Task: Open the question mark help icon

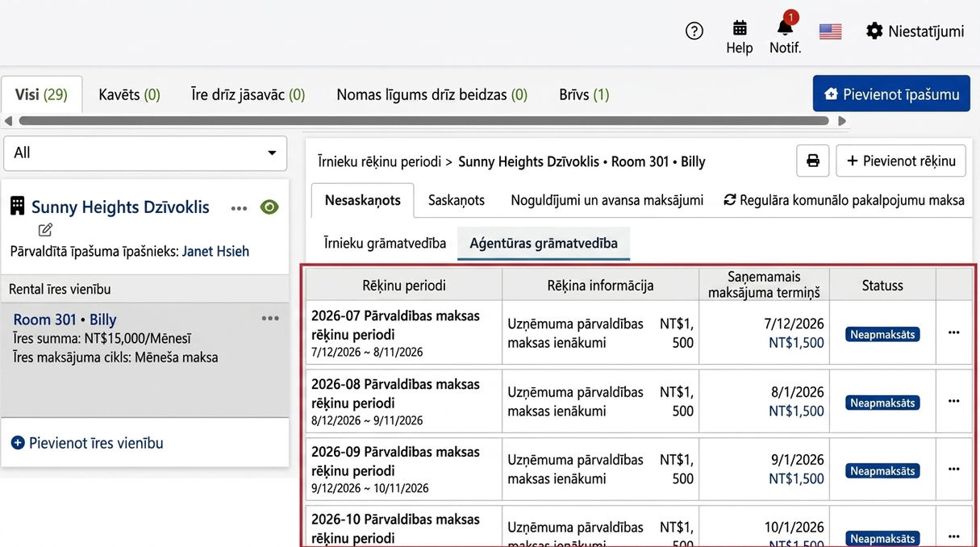Action: pyautogui.click(x=694, y=31)
